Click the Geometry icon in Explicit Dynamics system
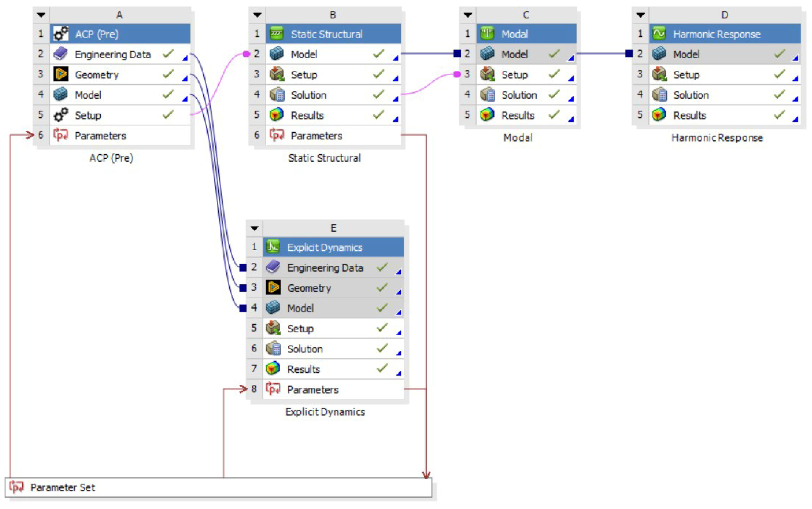The image size is (812, 509). click(x=273, y=288)
